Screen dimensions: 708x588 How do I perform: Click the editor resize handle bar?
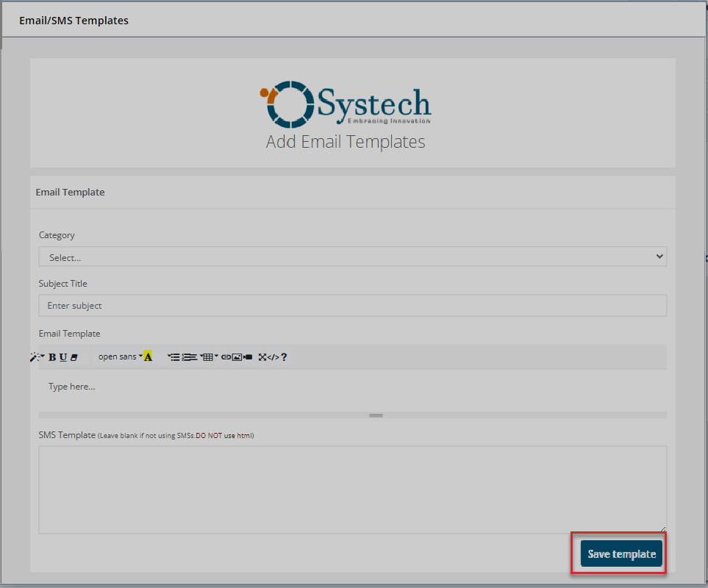376,415
